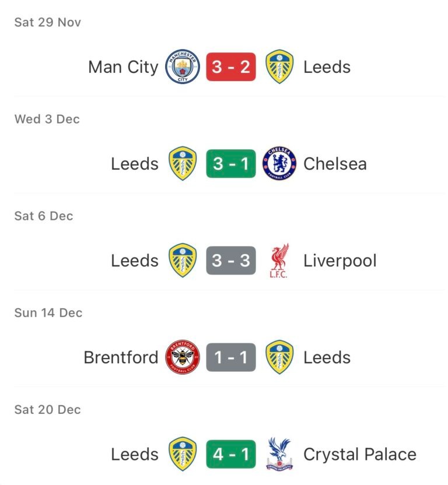Select the Liverpool team name

pyautogui.click(x=339, y=261)
